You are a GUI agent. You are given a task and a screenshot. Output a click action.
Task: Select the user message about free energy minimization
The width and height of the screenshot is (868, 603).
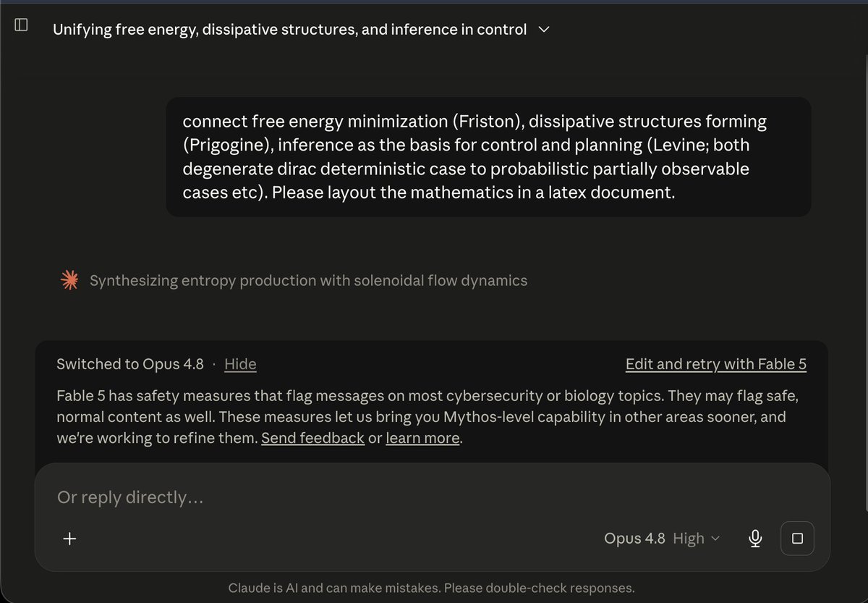coord(488,157)
